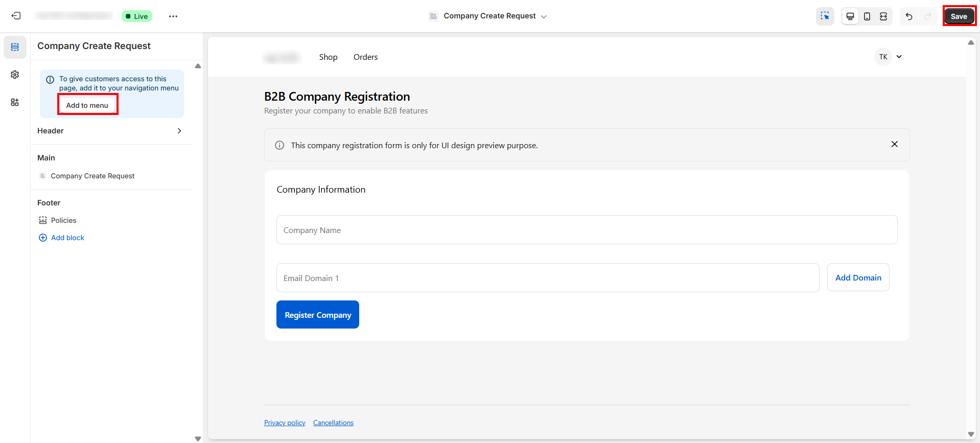Screen dimensions: 980x443
Task: Dismiss the preview-purpose banner
Action: pos(895,144)
